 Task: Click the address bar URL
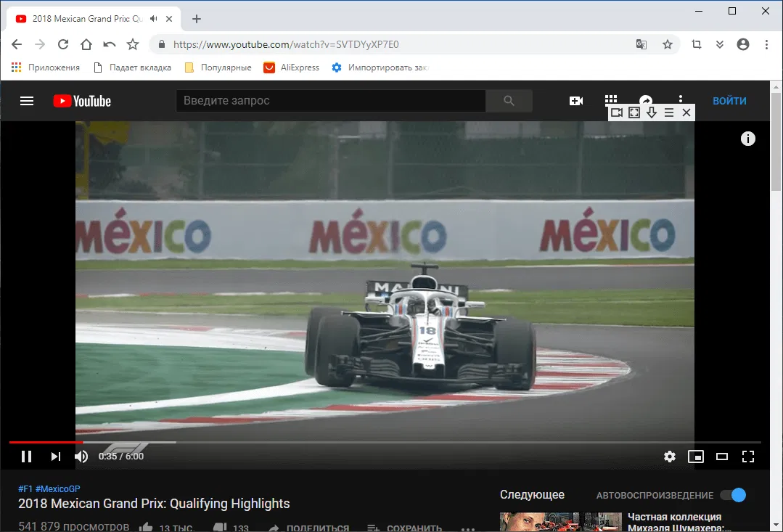coord(286,44)
